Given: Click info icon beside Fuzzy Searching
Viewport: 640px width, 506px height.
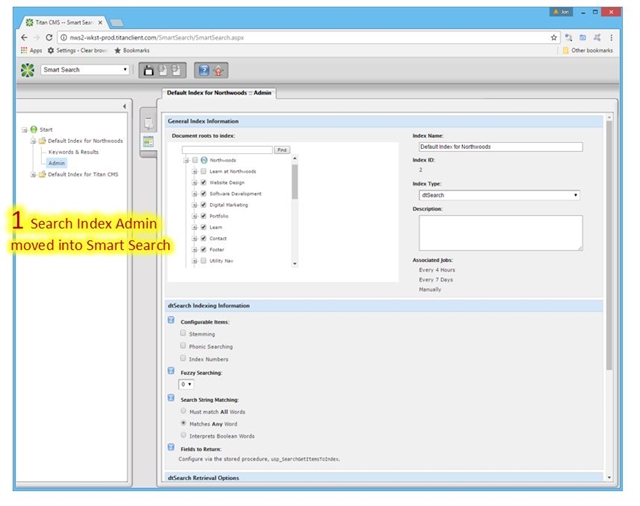Looking at the screenshot, I should tap(171, 371).
